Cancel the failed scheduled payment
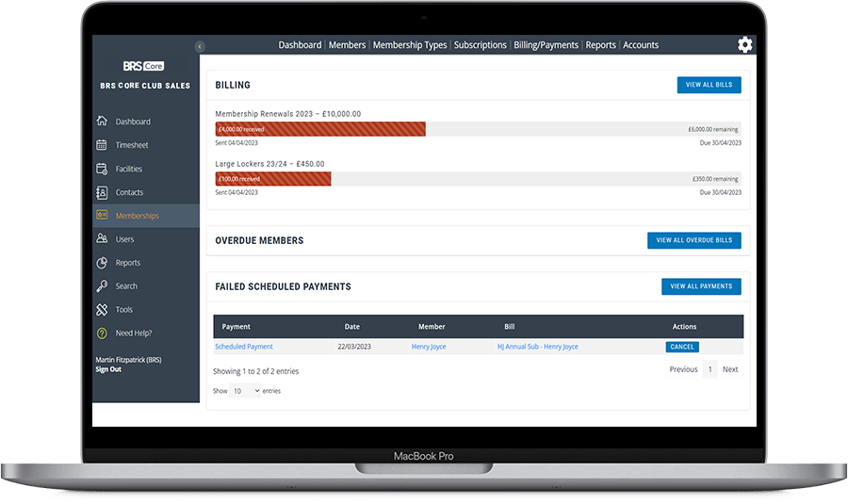Image resolution: width=848 pixels, height=504 pixels. pyautogui.click(x=682, y=347)
